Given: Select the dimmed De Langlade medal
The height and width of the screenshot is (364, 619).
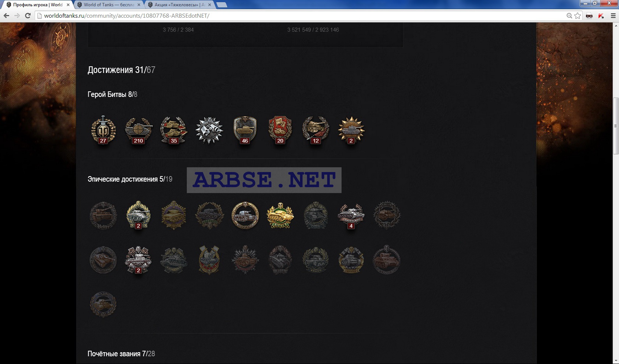Looking at the screenshot, I should click(387, 260).
